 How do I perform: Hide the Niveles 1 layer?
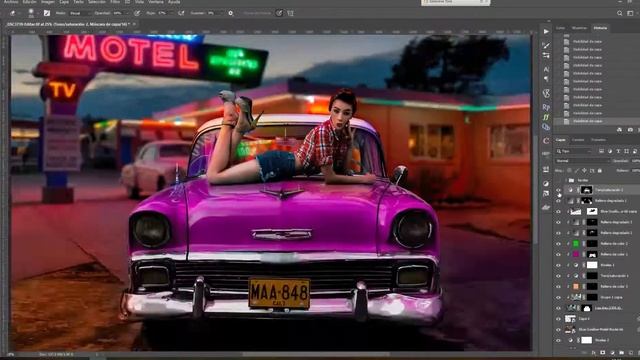(x=558, y=265)
